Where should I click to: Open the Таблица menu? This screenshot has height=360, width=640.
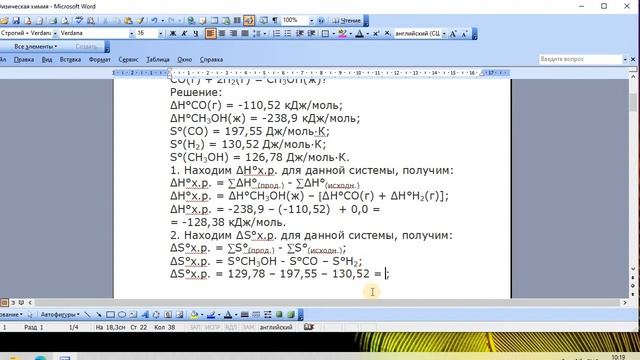[158, 60]
